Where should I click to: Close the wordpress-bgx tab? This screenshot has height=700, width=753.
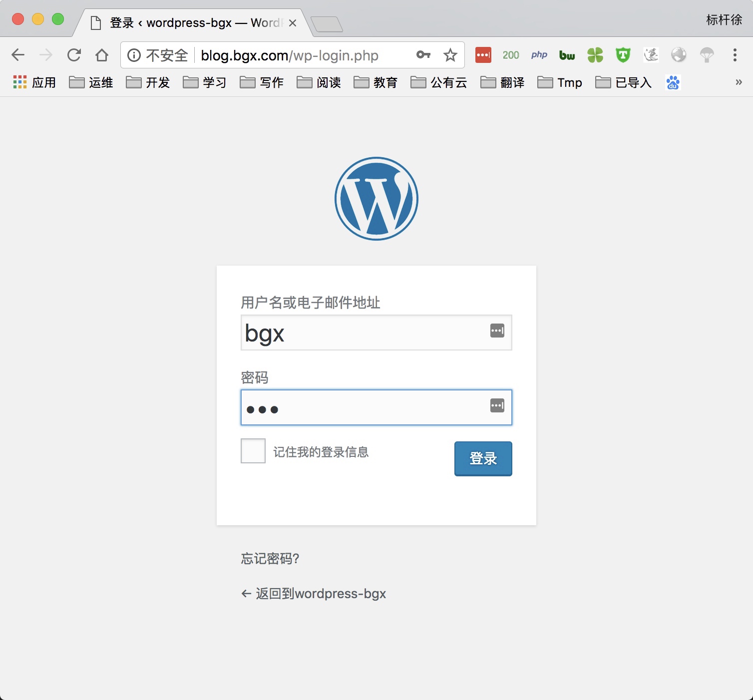293,23
